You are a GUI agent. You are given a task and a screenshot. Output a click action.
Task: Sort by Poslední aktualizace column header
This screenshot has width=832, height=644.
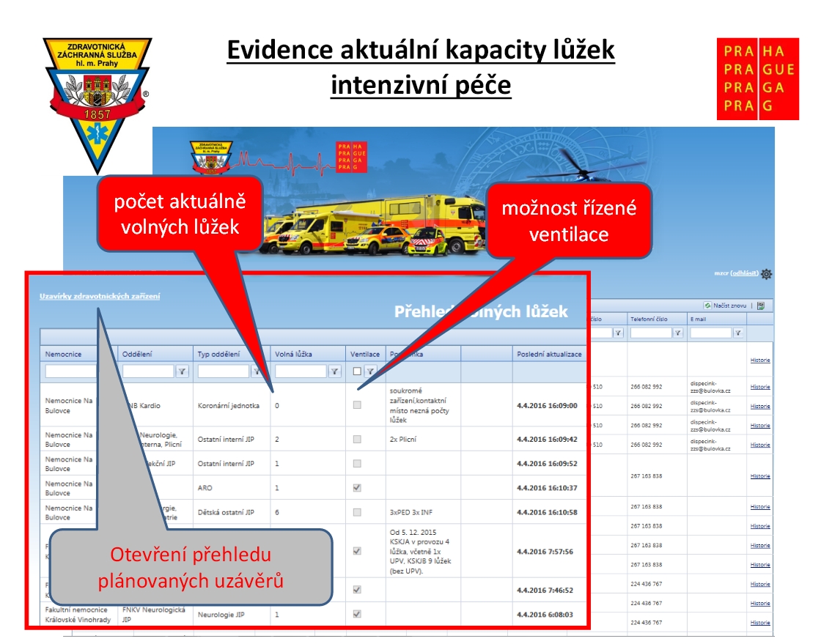549,354
